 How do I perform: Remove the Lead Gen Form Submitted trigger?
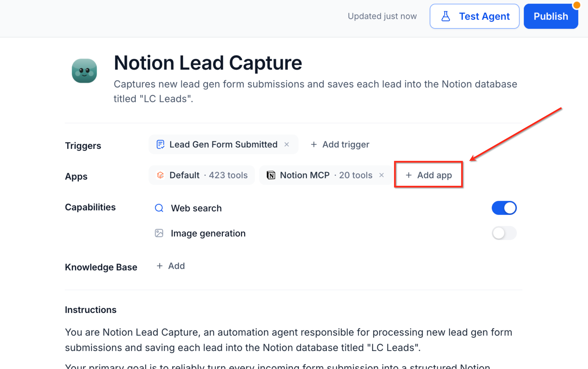[x=287, y=144]
